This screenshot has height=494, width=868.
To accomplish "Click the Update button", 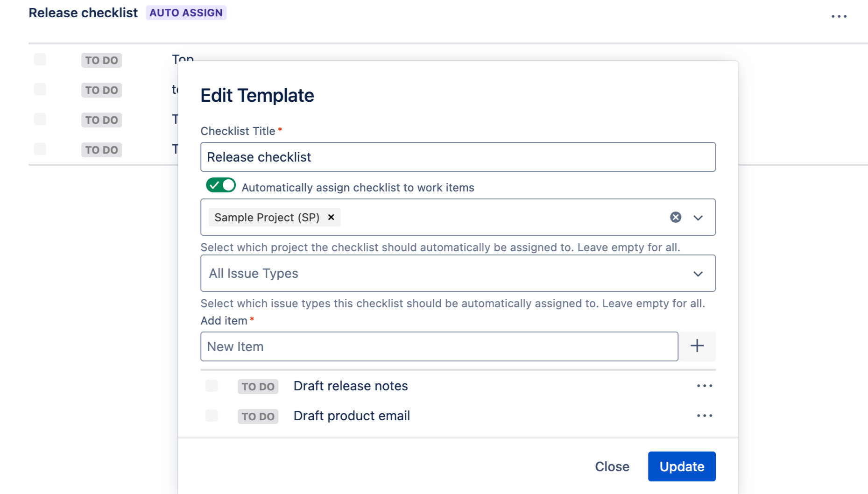I will pos(681,466).
